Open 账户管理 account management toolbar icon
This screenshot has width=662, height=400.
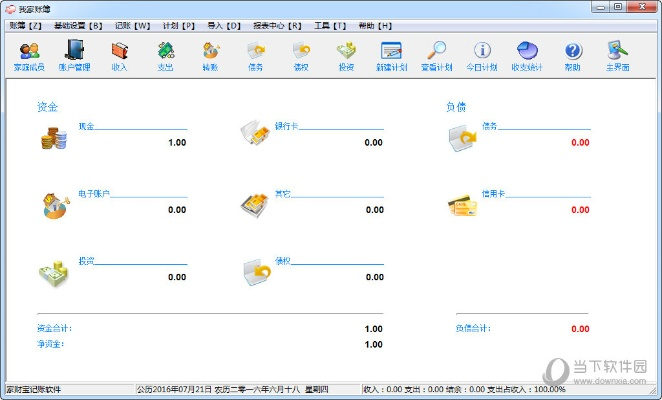tap(74, 56)
